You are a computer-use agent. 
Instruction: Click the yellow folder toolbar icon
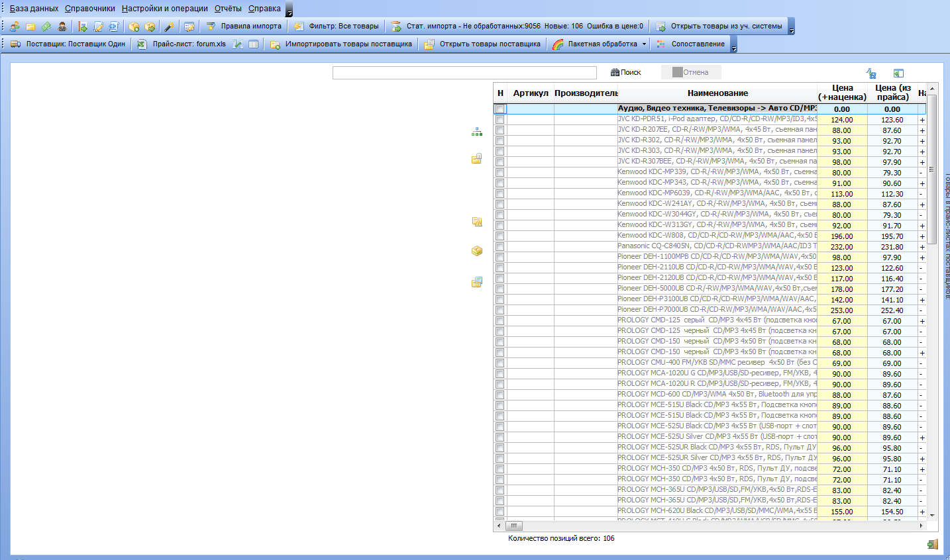[x=30, y=26]
